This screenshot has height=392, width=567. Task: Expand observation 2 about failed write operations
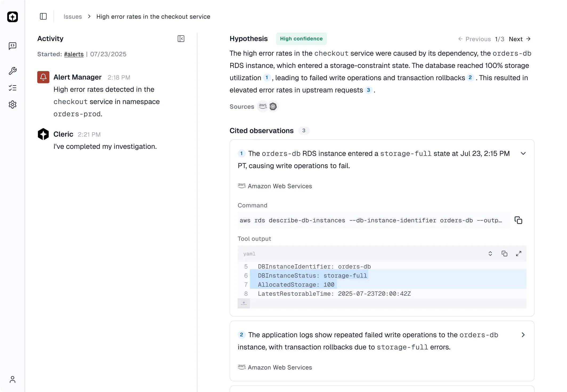coord(523,335)
